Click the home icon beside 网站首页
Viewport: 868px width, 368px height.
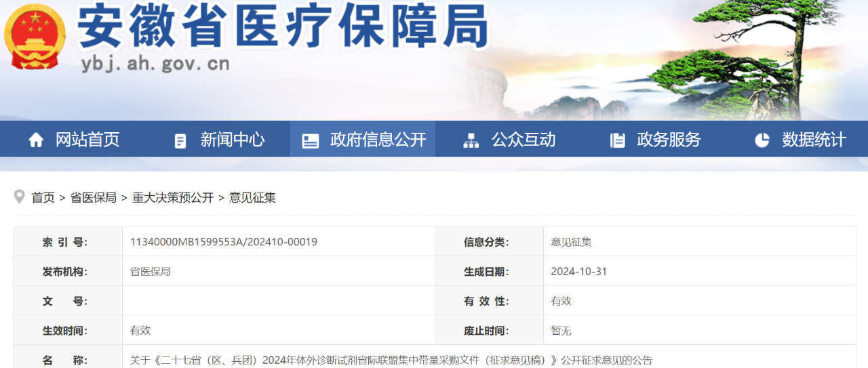point(36,140)
